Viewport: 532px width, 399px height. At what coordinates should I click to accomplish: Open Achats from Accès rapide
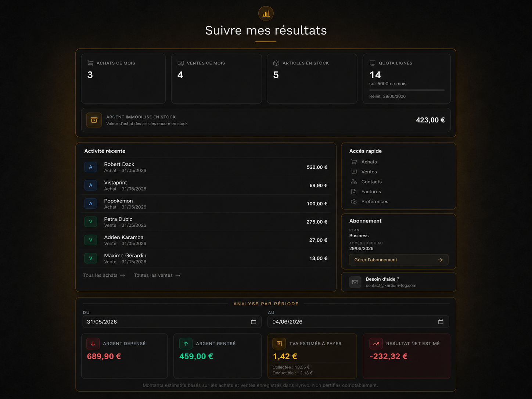(x=369, y=162)
